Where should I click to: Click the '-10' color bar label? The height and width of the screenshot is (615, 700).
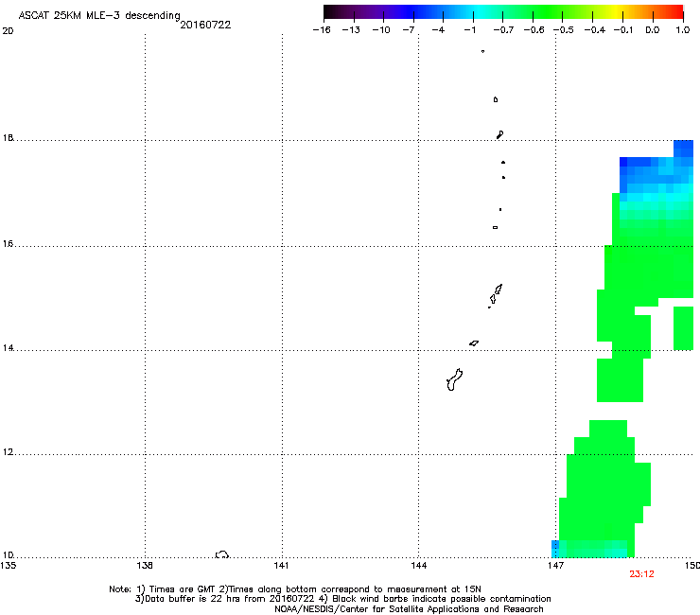pos(381,30)
